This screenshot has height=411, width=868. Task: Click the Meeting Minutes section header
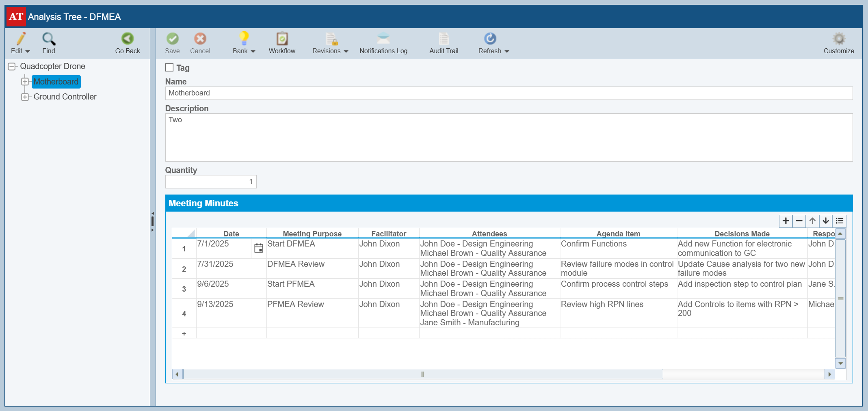coord(509,203)
